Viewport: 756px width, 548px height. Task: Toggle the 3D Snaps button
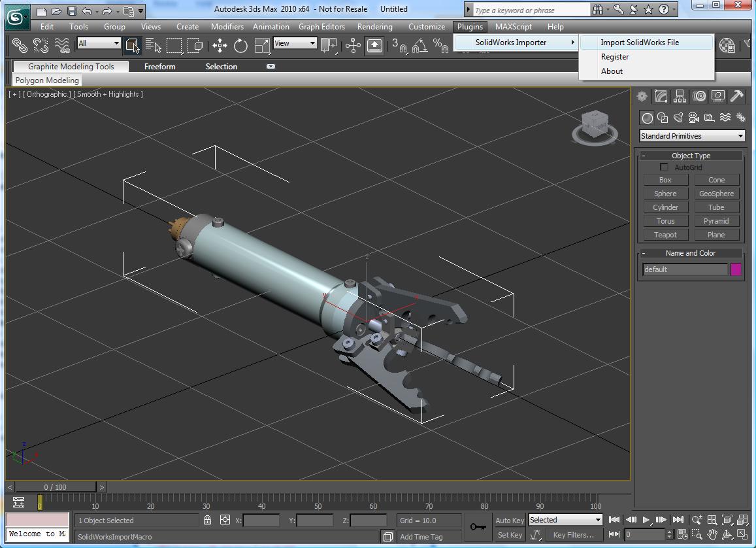[400, 46]
